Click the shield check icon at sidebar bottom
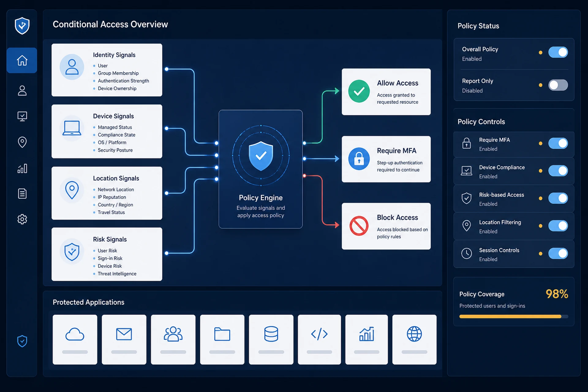The height and width of the screenshot is (392, 588). click(x=22, y=341)
